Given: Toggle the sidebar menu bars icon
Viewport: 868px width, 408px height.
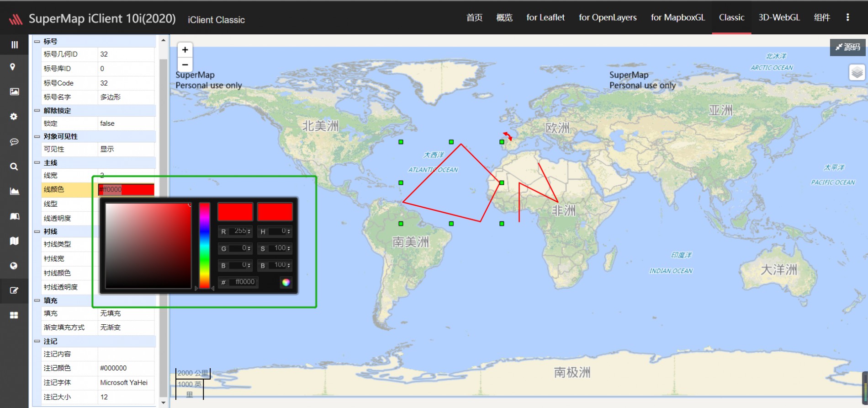Looking at the screenshot, I should click(14, 45).
